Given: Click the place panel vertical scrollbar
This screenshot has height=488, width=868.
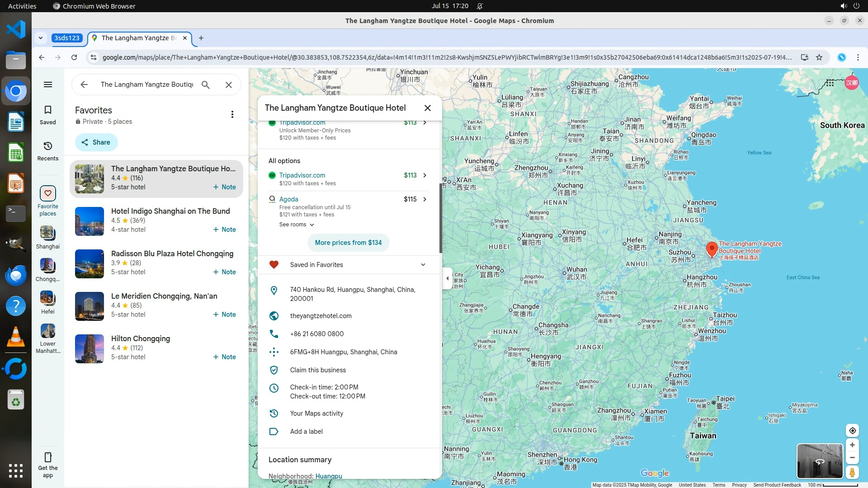Looking at the screenshot, I should (440, 218).
